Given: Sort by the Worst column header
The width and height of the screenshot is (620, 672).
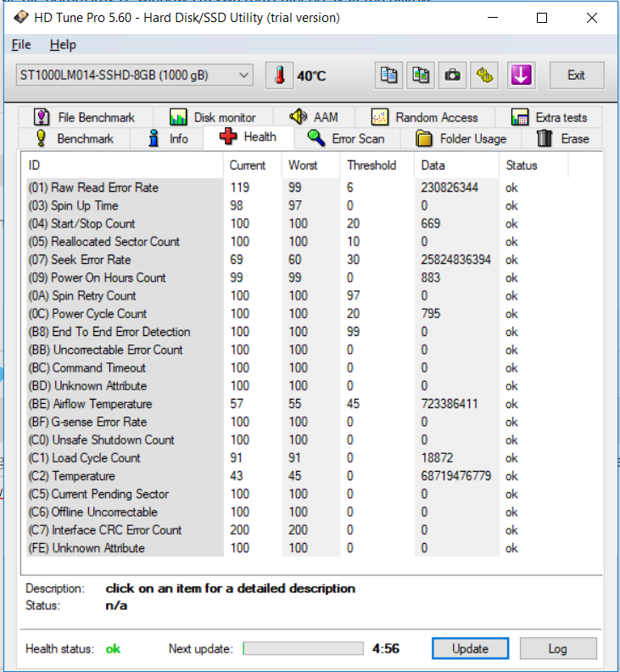Looking at the screenshot, I should (311, 165).
